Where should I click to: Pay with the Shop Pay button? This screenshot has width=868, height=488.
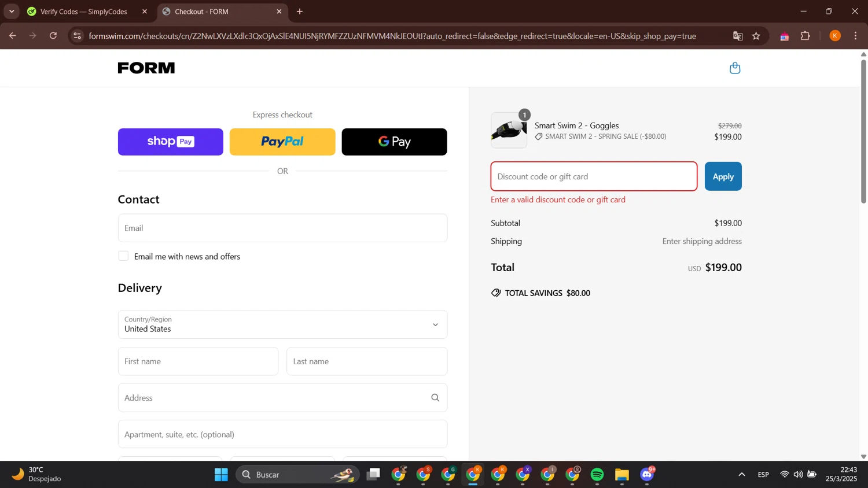coord(171,142)
